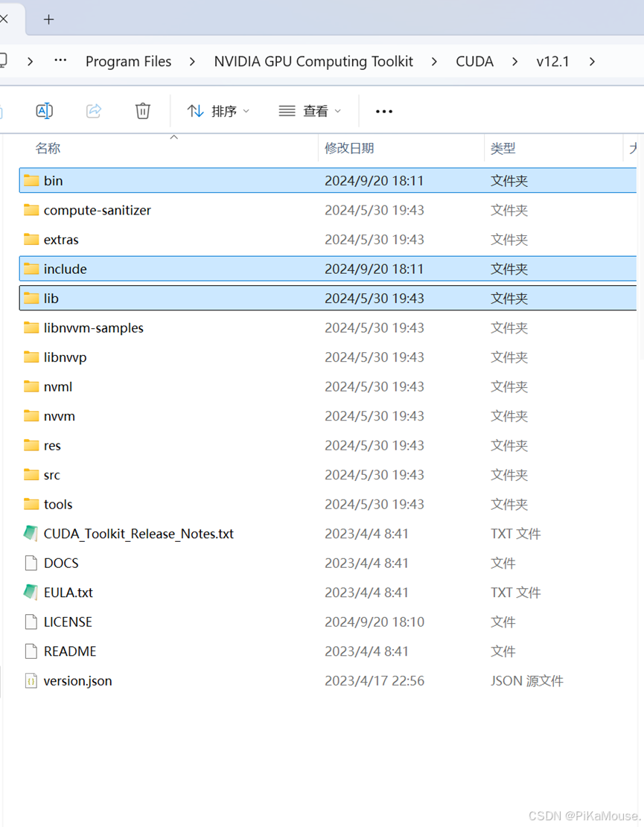Click the nvvm folder icon
The image size is (644, 827).
31,416
